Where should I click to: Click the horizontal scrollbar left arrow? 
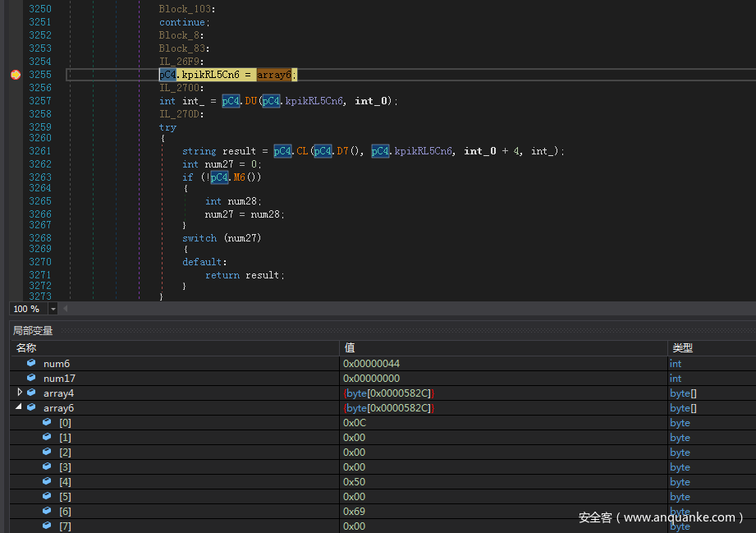[66, 309]
